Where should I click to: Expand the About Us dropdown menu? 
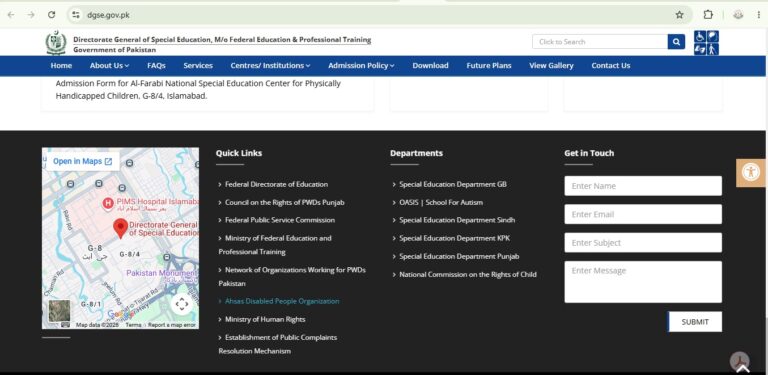click(109, 66)
